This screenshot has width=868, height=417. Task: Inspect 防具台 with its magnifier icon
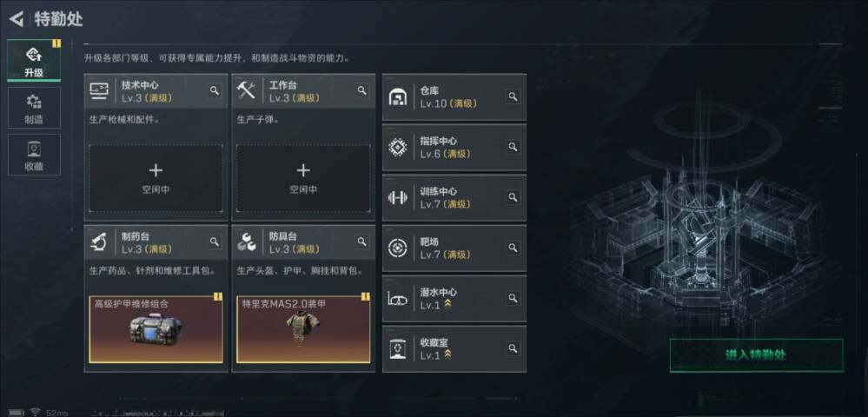point(362,242)
